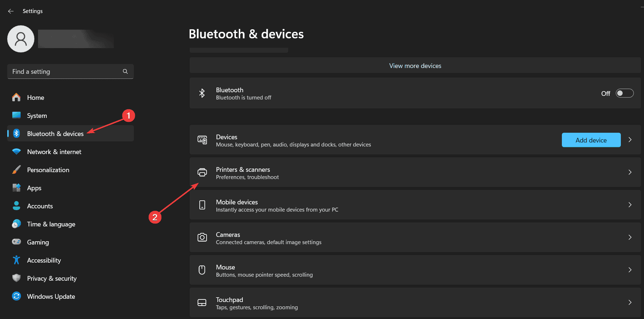
Task: Click the Devices keyboard icon
Action: [x=202, y=140]
